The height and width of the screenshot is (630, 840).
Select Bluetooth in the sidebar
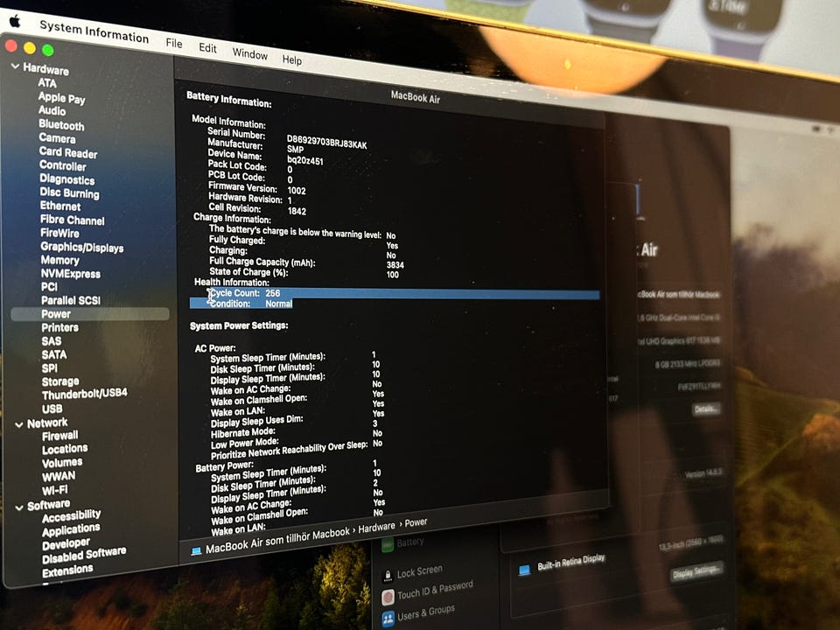click(61, 125)
